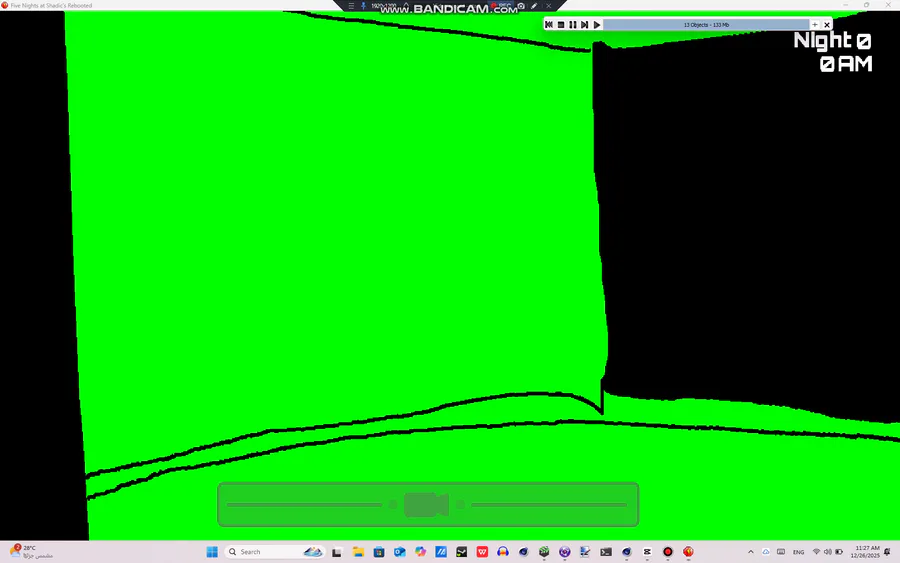The height and width of the screenshot is (563, 900).
Task: Open the Minecraft block icon in taskbar
Action: (x=544, y=552)
